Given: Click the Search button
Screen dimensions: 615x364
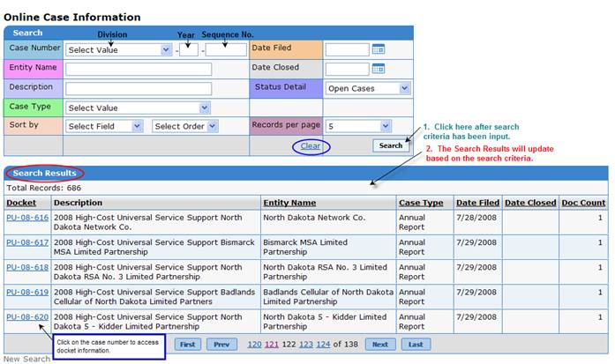Looking at the screenshot, I should pyautogui.click(x=391, y=145).
